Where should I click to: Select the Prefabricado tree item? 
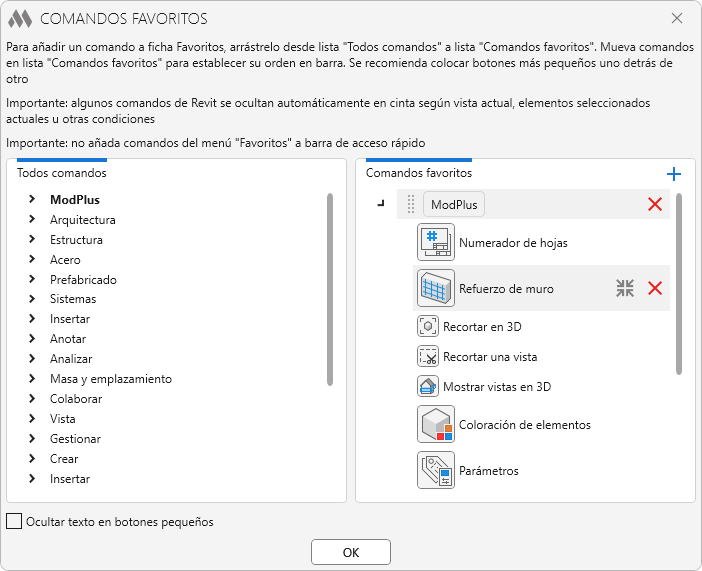[x=83, y=279]
